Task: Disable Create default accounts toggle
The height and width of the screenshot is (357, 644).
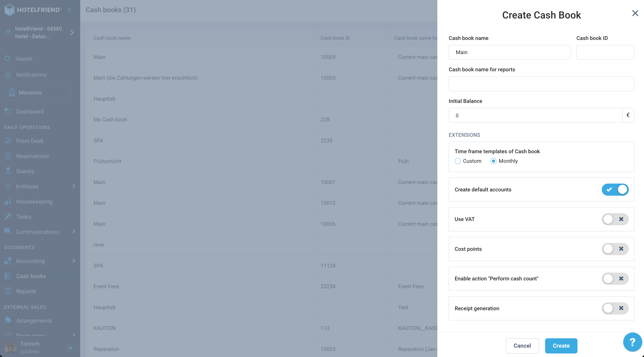Action: 615,190
